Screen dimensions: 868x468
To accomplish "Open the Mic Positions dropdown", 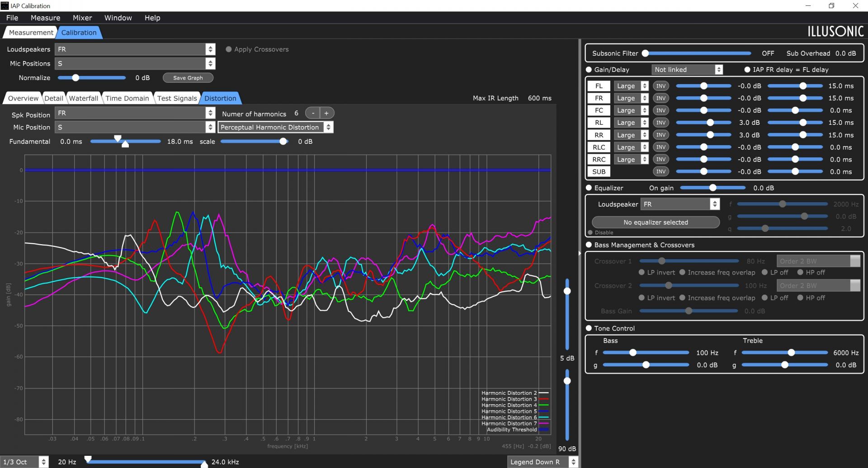I will pos(135,63).
